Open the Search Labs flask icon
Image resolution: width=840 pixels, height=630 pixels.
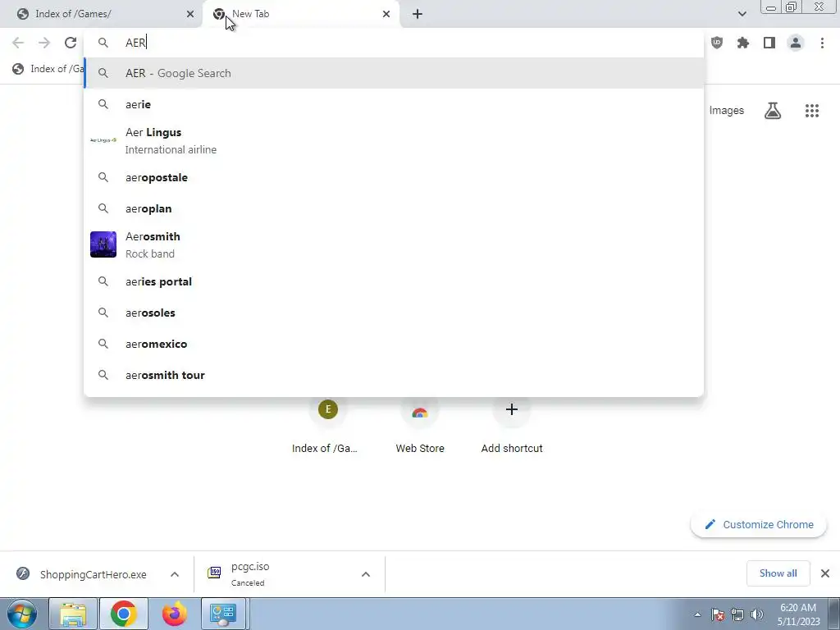(x=773, y=111)
